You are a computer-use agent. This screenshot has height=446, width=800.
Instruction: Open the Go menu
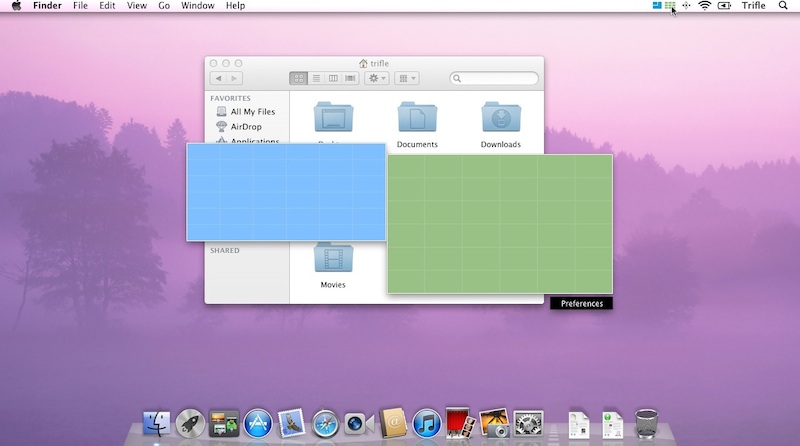pos(164,6)
